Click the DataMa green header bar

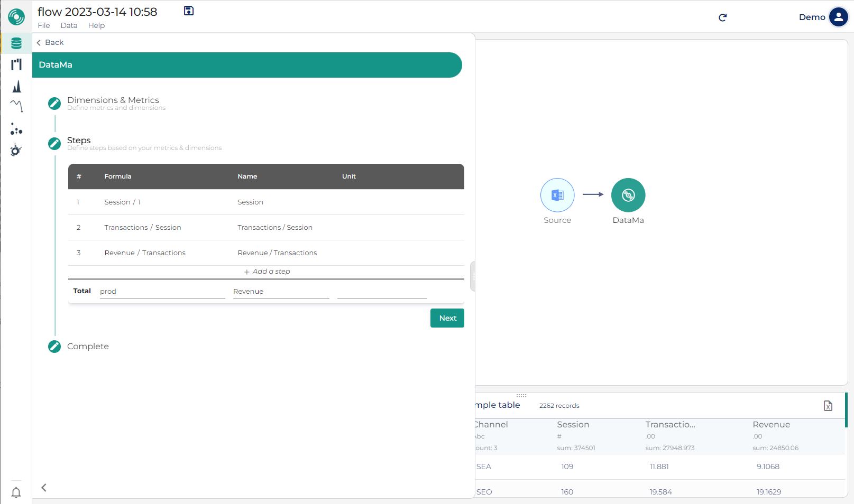coord(247,65)
